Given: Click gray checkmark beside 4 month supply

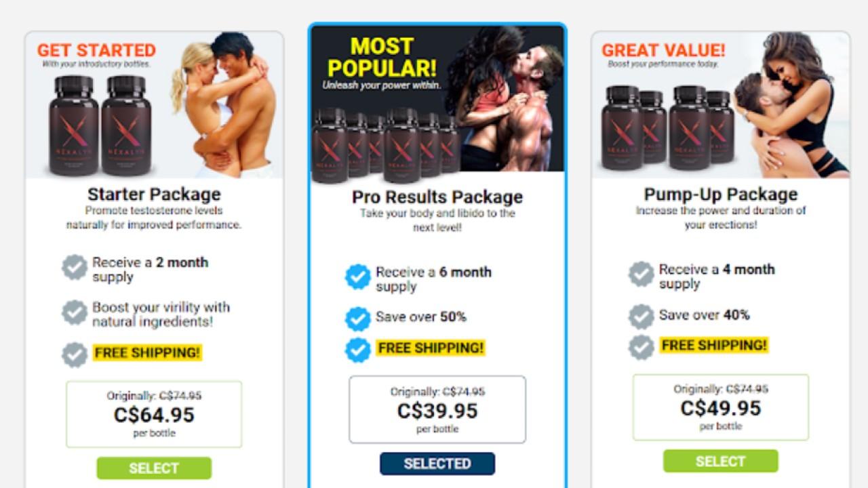Looking at the screenshot, I should 641,274.
